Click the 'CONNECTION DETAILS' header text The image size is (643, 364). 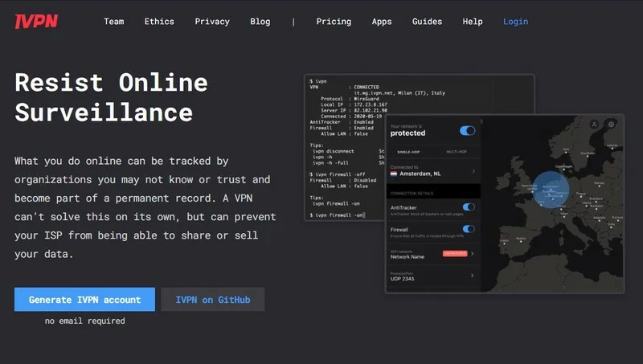click(412, 193)
